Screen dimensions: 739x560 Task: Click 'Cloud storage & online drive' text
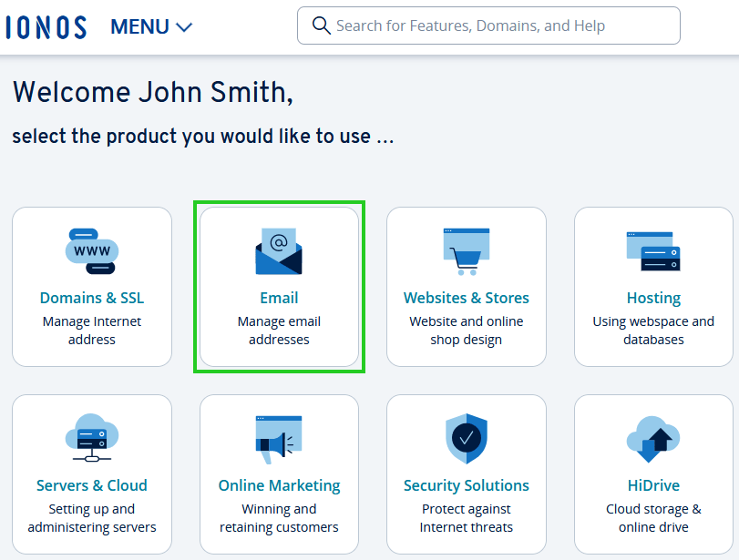pyautogui.click(x=653, y=517)
